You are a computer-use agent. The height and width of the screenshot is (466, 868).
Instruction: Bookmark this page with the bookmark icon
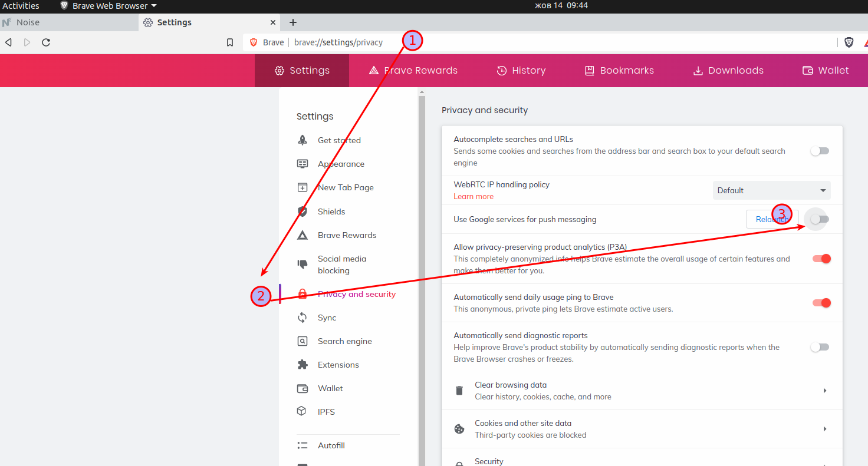click(230, 42)
